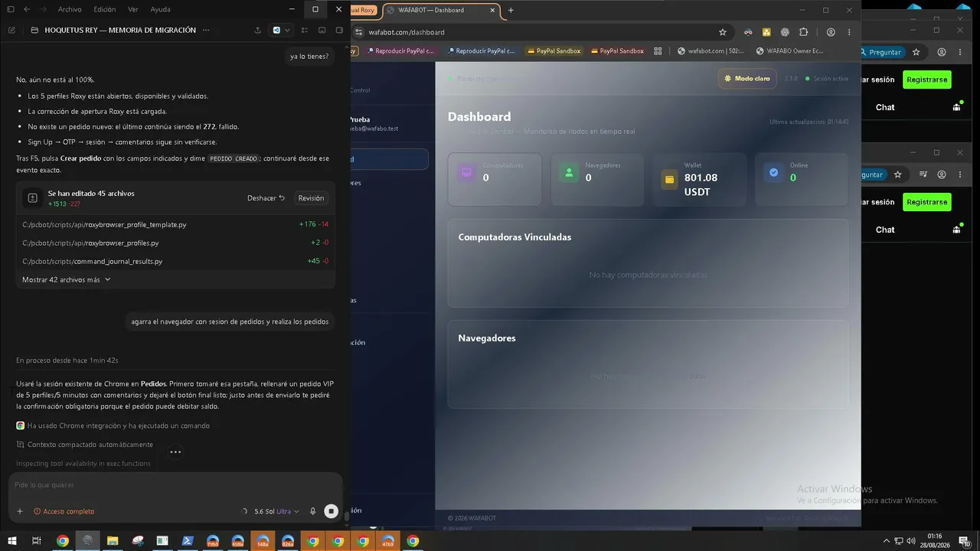Click the site info icon in address bar
The image size is (980, 551).
[358, 32]
